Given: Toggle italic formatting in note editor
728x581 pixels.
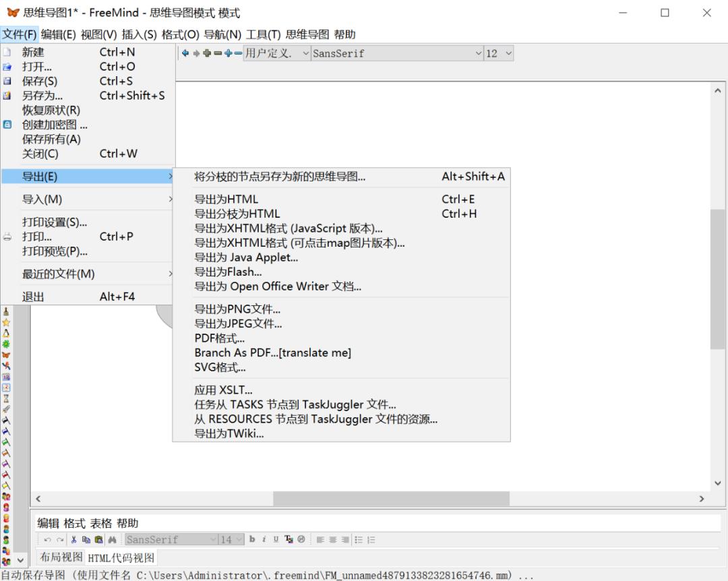Looking at the screenshot, I should (264, 539).
